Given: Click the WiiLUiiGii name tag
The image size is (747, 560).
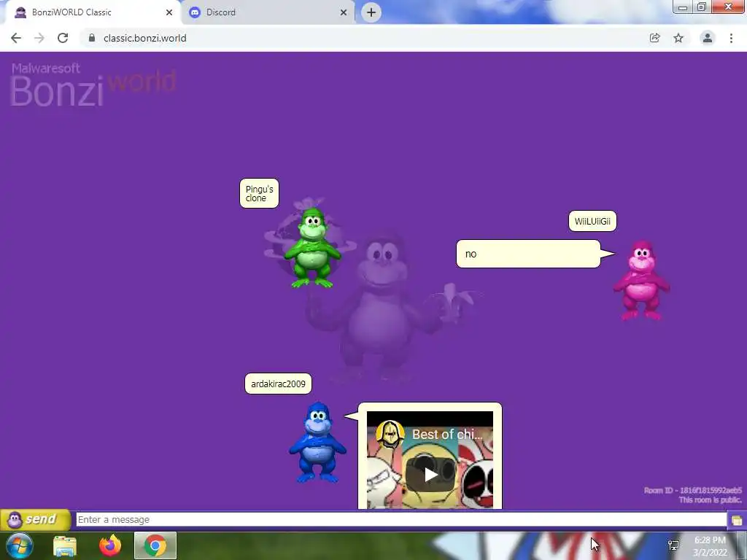Looking at the screenshot, I should click(592, 221).
